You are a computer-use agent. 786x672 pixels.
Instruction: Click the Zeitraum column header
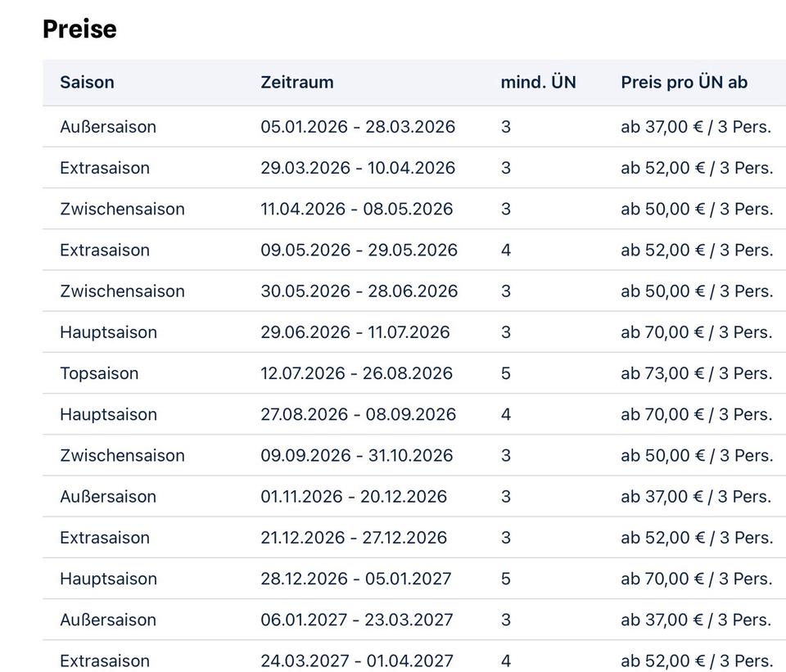click(x=296, y=83)
